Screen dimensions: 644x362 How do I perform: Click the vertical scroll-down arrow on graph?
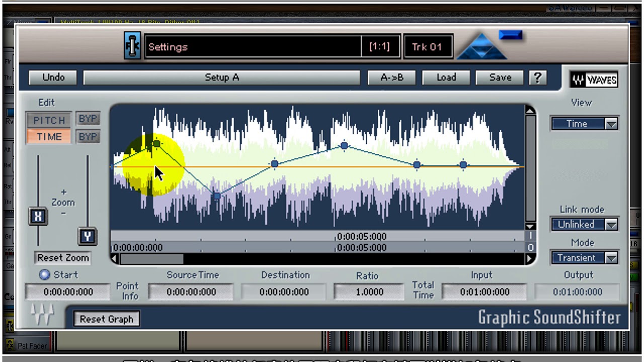pyautogui.click(x=530, y=226)
